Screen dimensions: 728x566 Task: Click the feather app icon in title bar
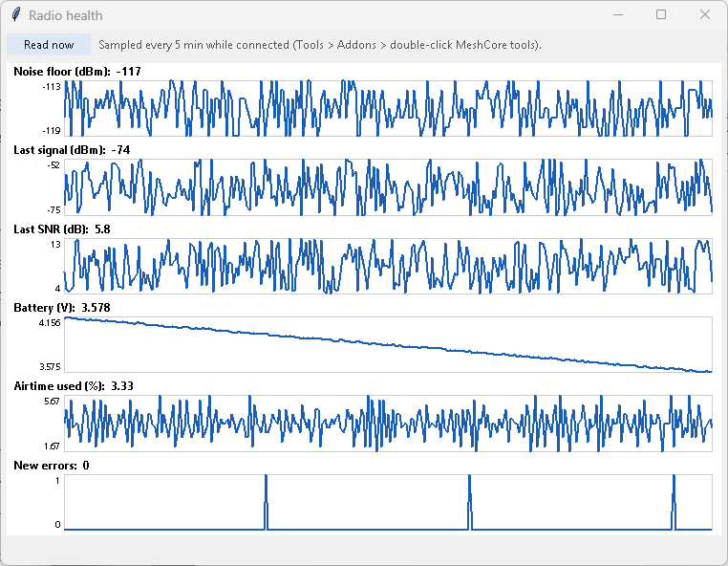pyautogui.click(x=16, y=15)
